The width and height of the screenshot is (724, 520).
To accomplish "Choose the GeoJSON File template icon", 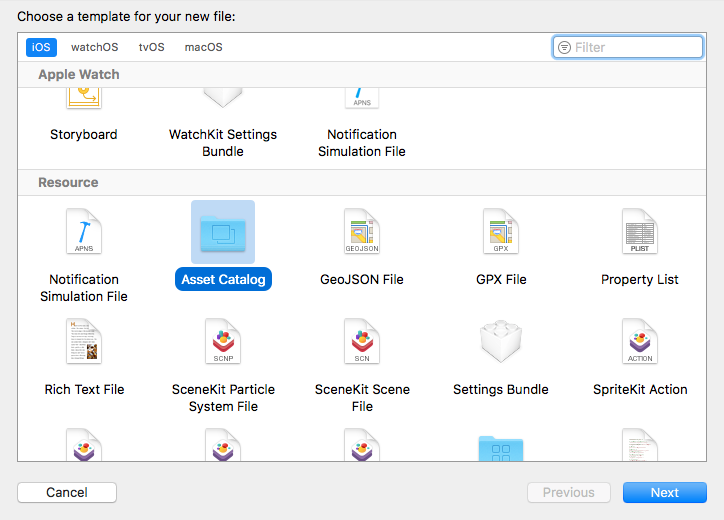I will (362, 231).
